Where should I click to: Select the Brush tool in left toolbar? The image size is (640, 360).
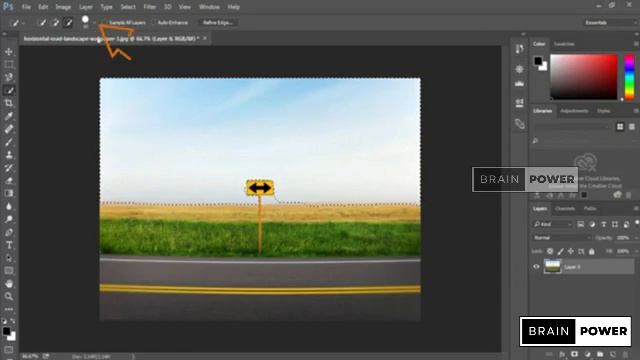click(9, 142)
